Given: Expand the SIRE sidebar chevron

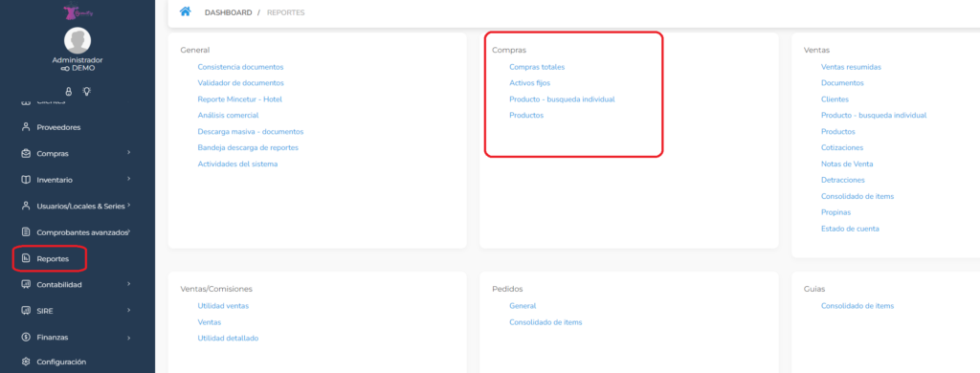Looking at the screenshot, I should [x=128, y=310].
